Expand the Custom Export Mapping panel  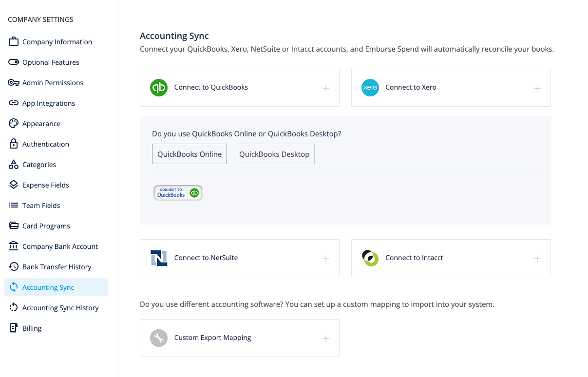(325, 338)
